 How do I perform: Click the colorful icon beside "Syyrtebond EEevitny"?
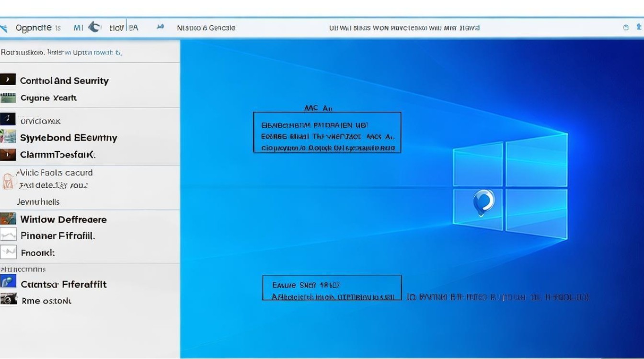pyautogui.click(x=8, y=137)
